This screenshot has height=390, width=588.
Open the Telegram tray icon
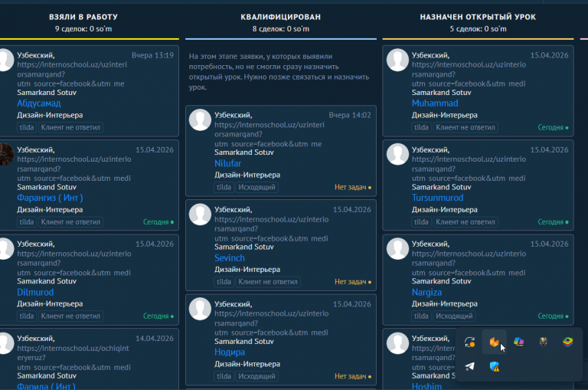(x=469, y=366)
